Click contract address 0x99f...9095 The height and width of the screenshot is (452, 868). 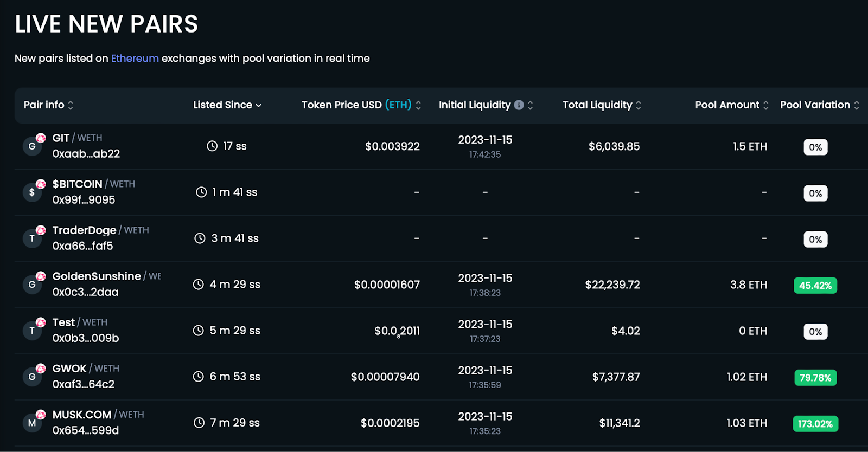pyautogui.click(x=84, y=200)
